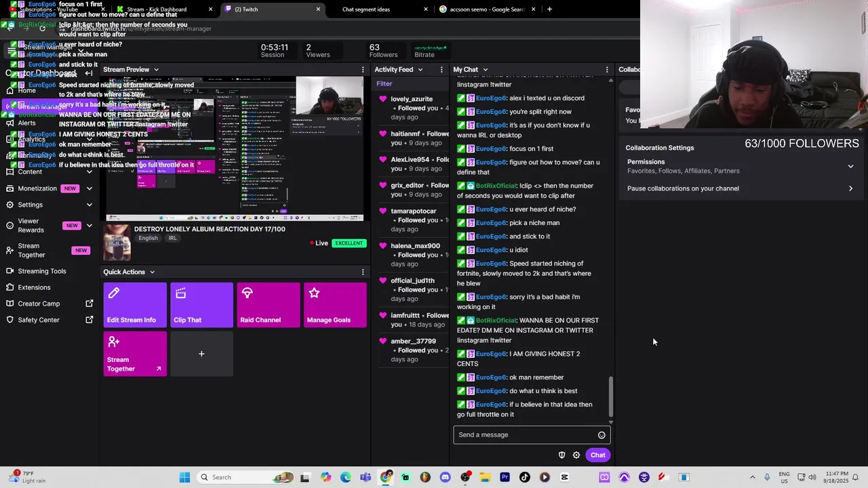Click the chat panel vertical scrollbar
Image resolution: width=868 pixels, height=488 pixels.
(610, 396)
